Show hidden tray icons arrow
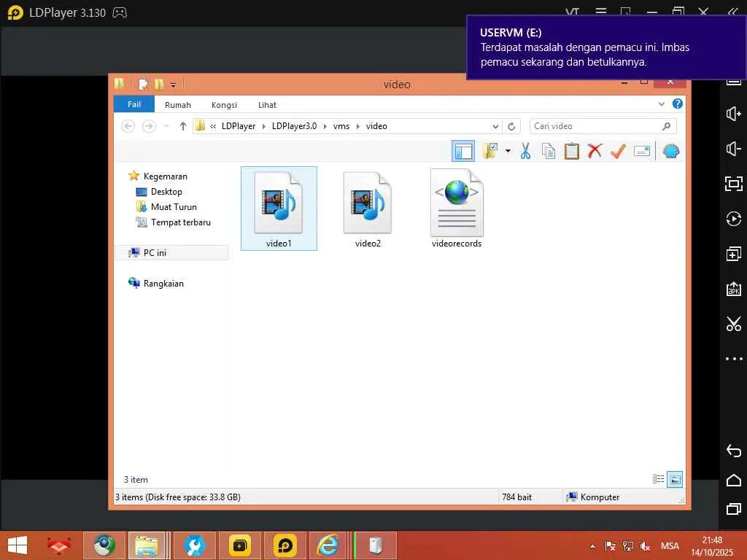Image resolution: width=747 pixels, height=560 pixels. (592, 546)
